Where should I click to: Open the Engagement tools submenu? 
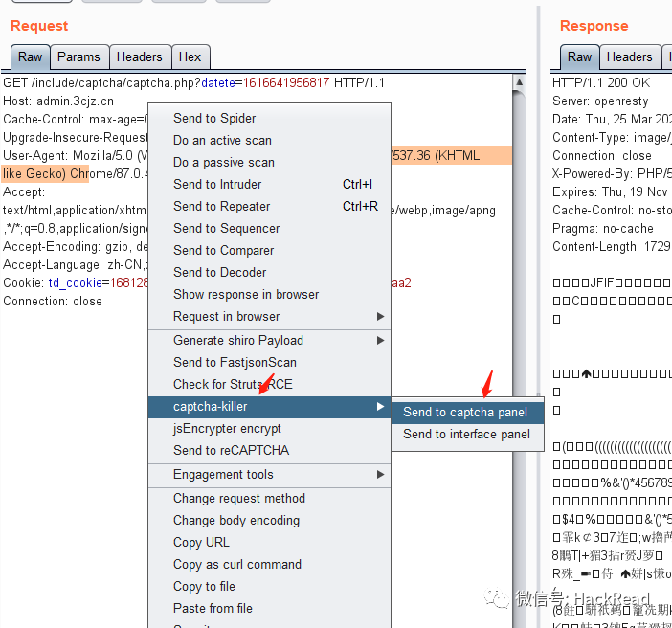click(381, 475)
